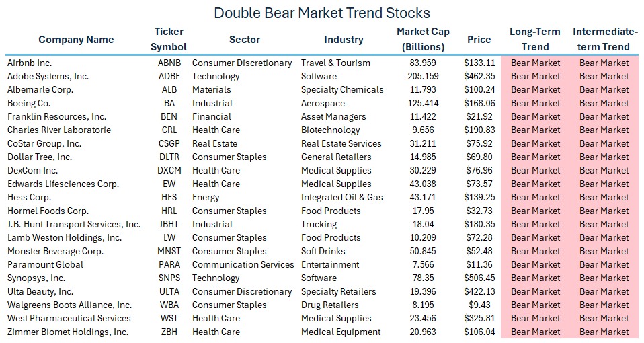
Task: Click the Ticker Symbol column header
Action: 169,39
